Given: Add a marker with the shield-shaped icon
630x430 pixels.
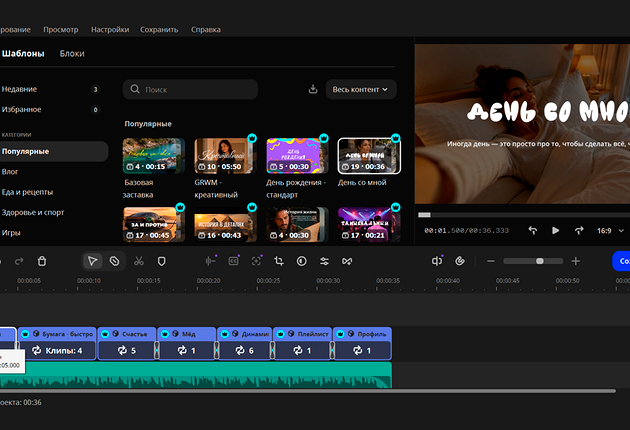Looking at the screenshot, I should (162, 261).
